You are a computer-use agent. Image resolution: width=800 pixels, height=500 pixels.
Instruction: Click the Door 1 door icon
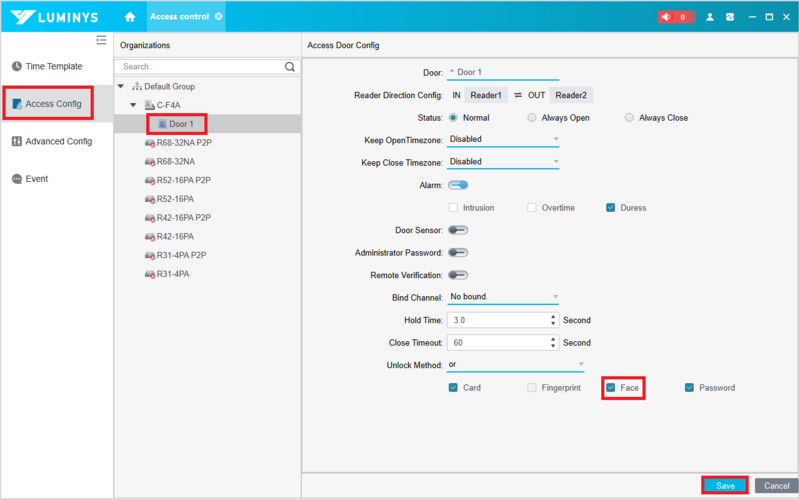[162, 124]
